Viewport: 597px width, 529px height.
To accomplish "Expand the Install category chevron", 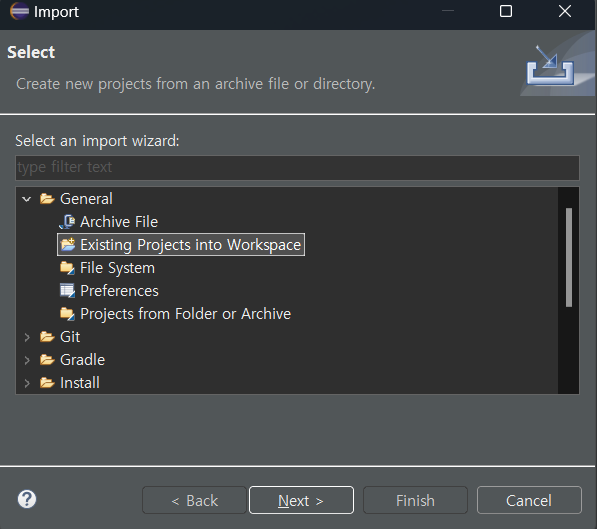I will coord(27,383).
